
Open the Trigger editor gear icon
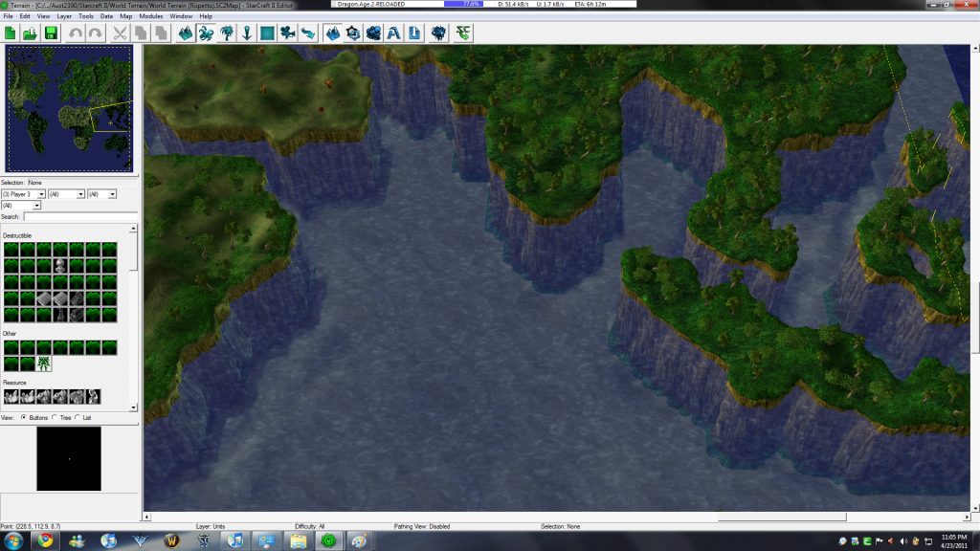353,33
